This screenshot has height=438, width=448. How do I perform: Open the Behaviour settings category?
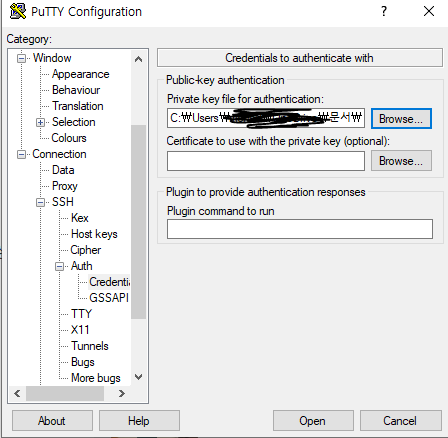(76, 90)
